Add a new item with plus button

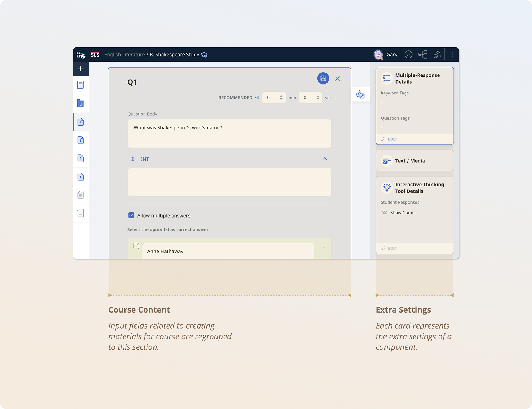[81, 69]
